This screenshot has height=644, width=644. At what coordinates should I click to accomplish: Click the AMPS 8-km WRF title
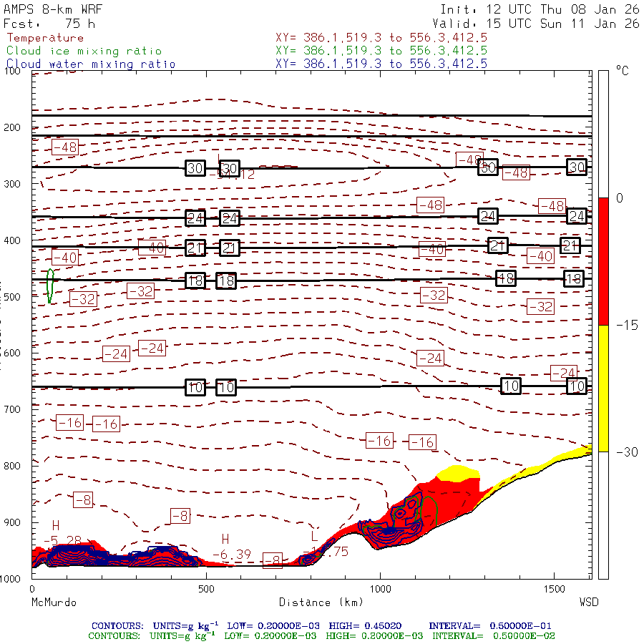[51, 10]
